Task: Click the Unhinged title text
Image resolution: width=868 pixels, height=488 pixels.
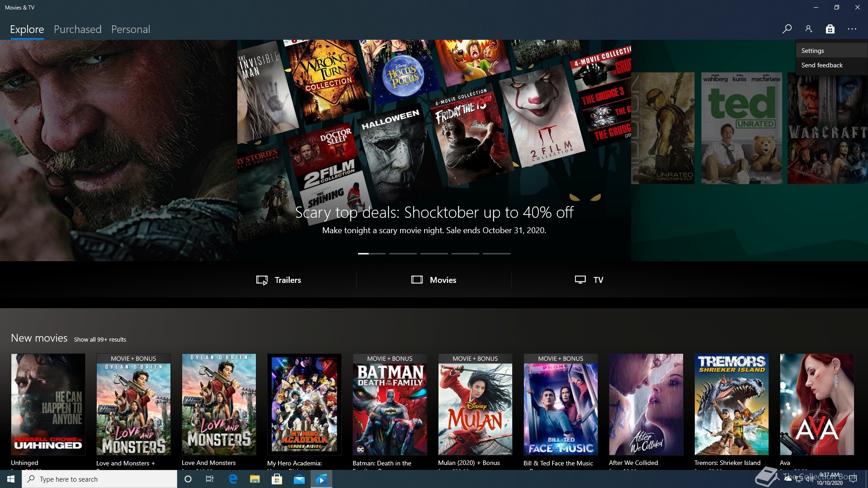Action: (24, 463)
